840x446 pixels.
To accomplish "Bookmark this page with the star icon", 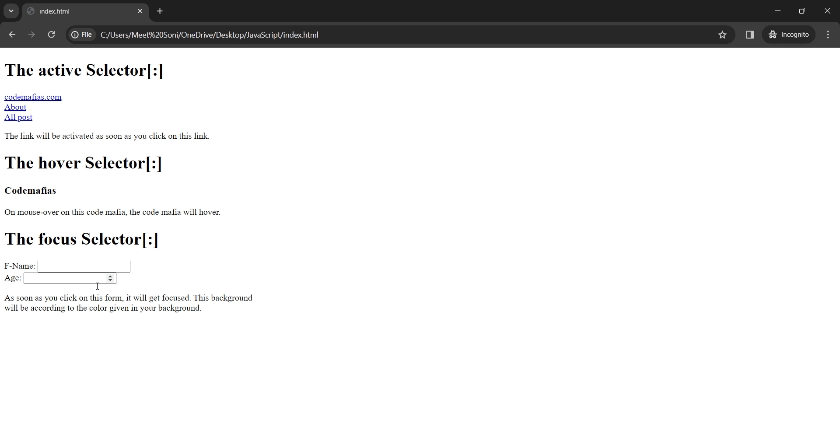I will point(722,35).
